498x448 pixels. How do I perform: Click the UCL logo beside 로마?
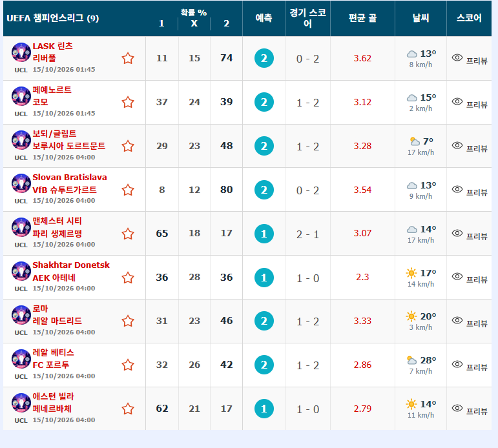(21, 314)
